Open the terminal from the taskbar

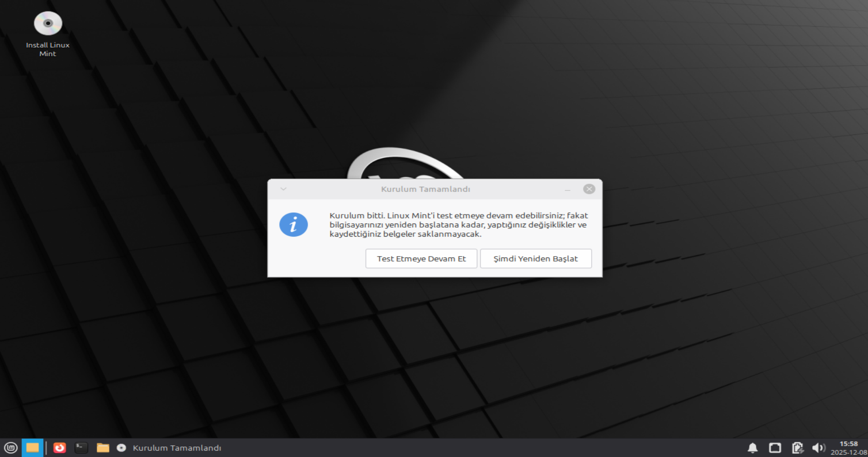pos(81,448)
